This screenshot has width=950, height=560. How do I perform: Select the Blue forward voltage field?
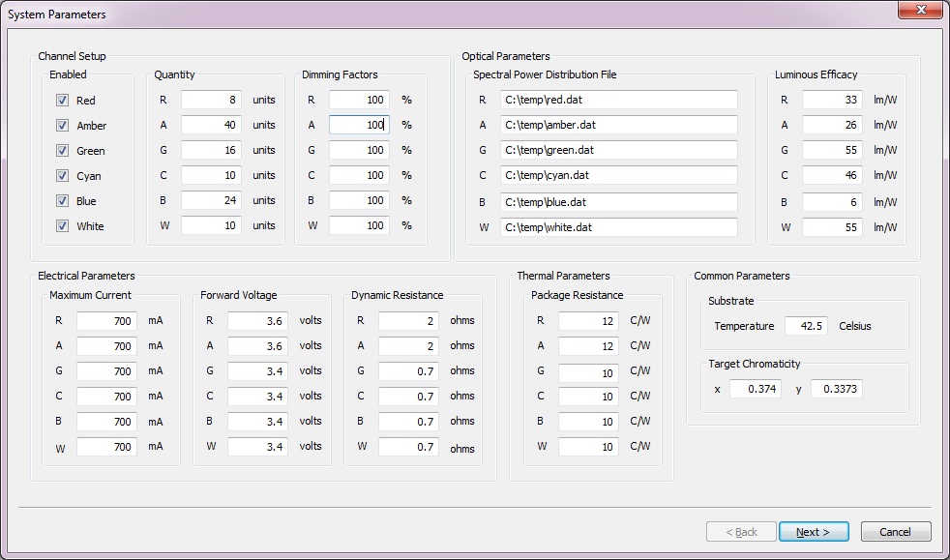(x=257, y=422)
